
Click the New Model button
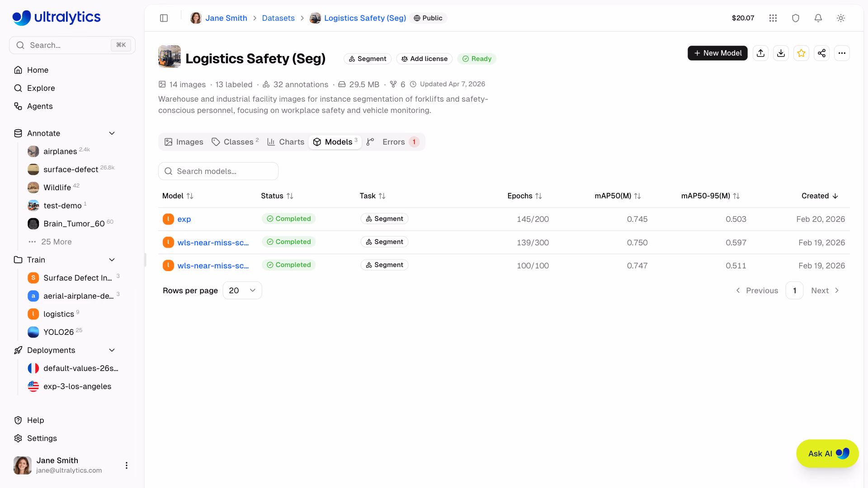click(717, 53)
